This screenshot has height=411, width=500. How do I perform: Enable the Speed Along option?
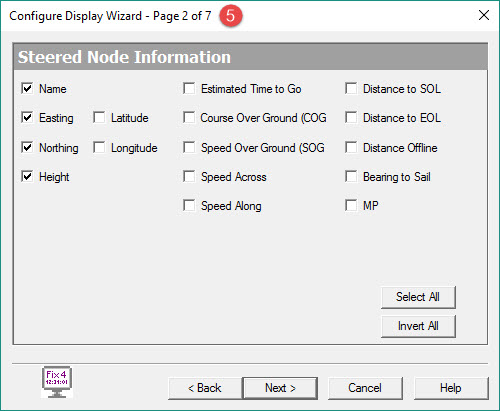(189, 206)
